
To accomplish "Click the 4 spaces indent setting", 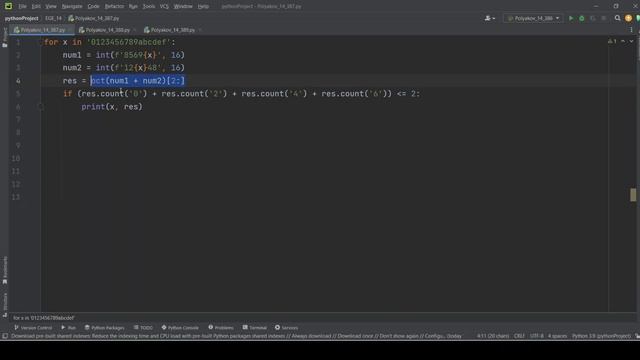I will click(x=557, y=336).
